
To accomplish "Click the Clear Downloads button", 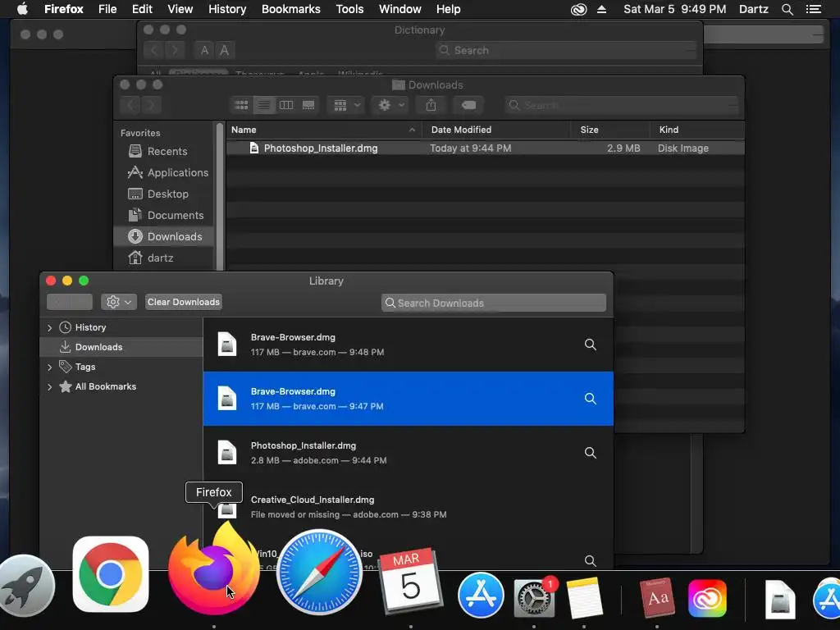I will click(183, 302).
